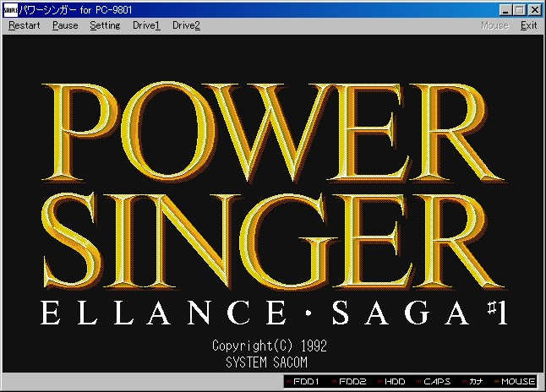Click the grayed-out Mouse menu item
The width and height of the screenshot is (546, 392).
[494, 25]
